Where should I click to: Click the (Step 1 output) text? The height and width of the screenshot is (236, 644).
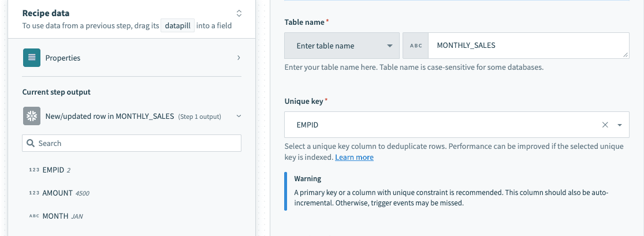pyautogui.click(x=200, y=117)
